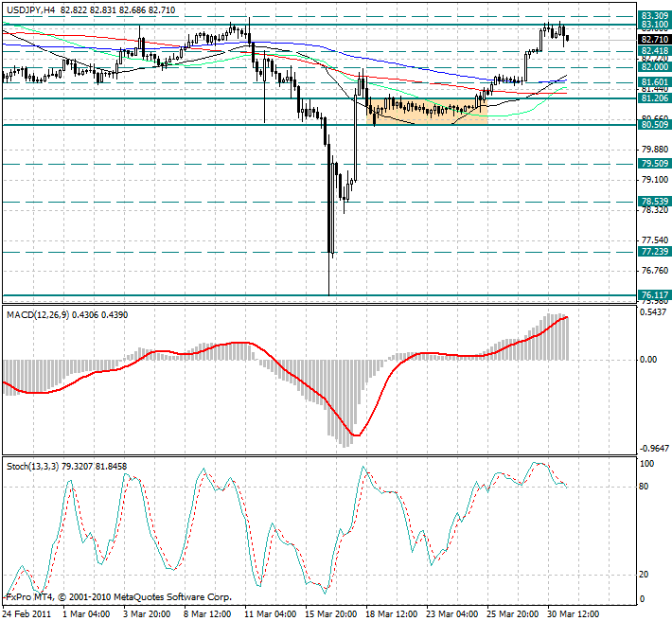Click the MACD zero line value 0.00
This screenshot has height=621, width=672.
click(648, 360)
